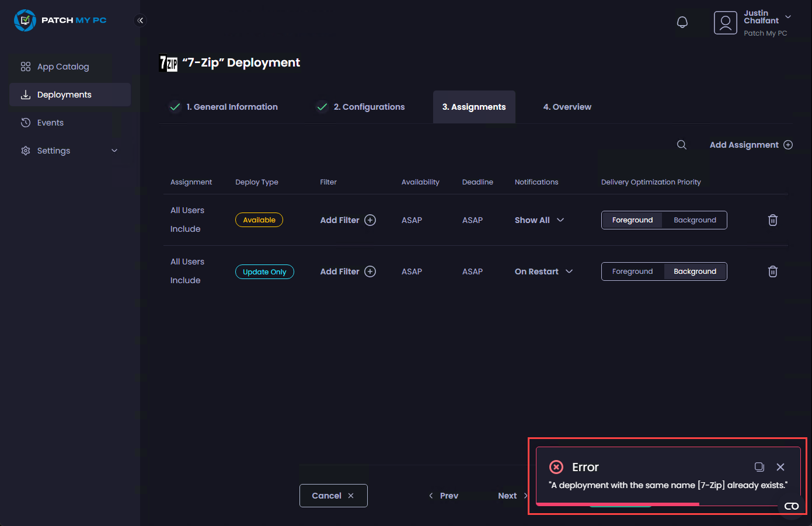Collapse the sidebar with the double-chevron icon

click(140, 20)
